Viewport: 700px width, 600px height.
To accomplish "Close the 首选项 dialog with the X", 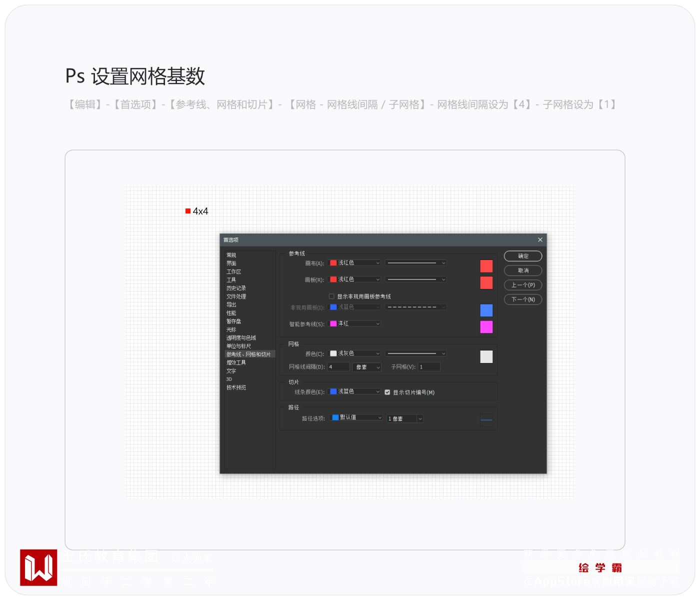I will 540,240.
